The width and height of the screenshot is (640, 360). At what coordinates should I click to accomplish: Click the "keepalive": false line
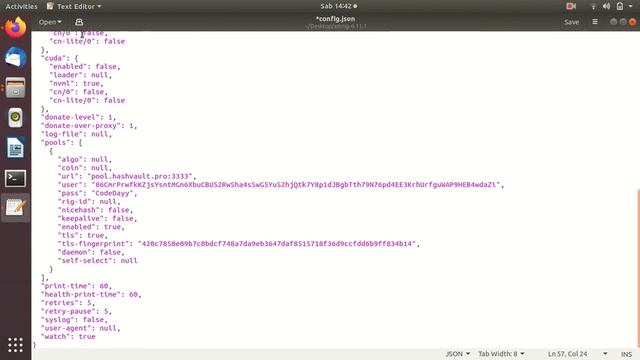97,218
